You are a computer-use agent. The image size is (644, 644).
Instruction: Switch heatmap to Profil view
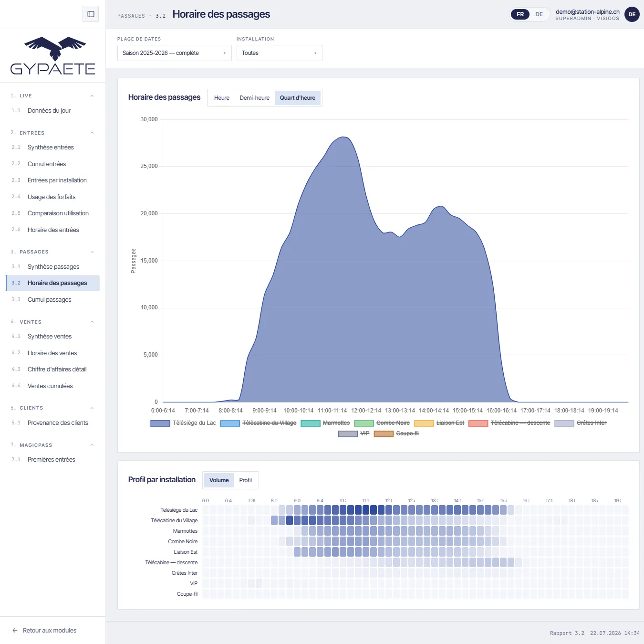click(x=245, y=480)
